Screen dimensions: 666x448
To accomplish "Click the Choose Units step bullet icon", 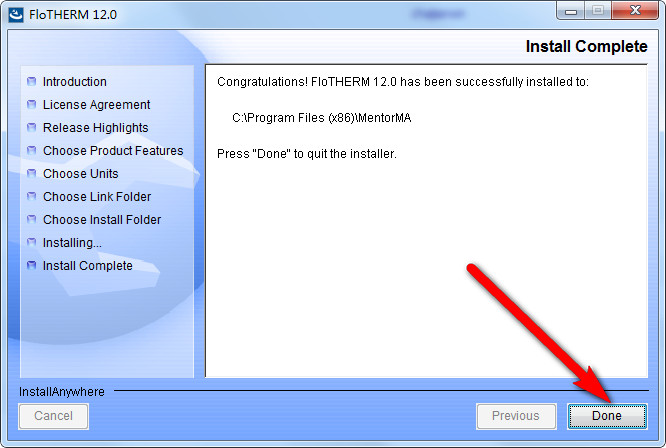I will coord(31,173).
